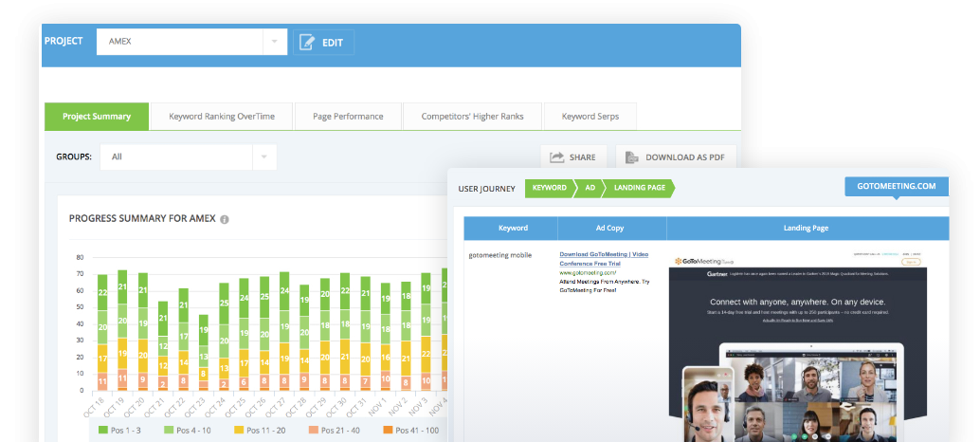Select the GOTOMEETING.COM tab button

(897, 186)
